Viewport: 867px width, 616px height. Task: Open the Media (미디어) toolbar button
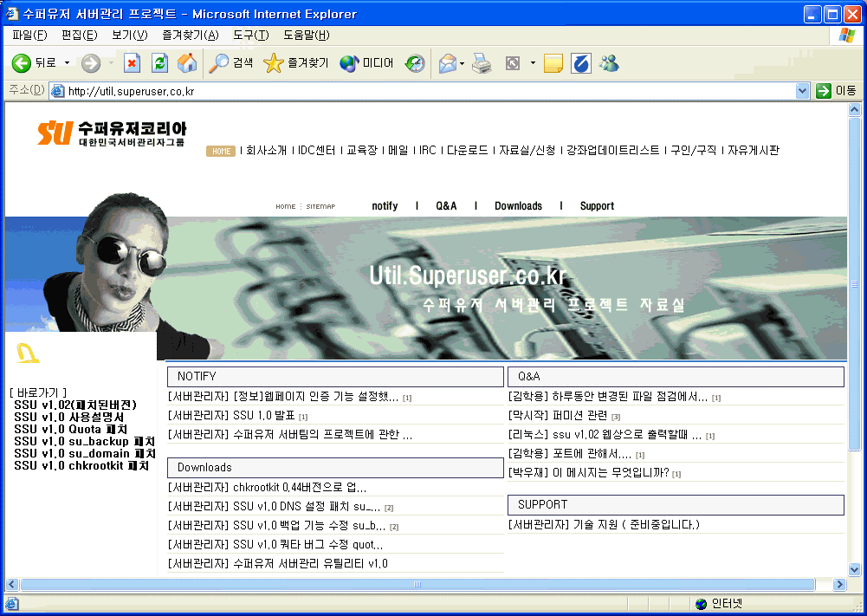click(x=366, y=63)
